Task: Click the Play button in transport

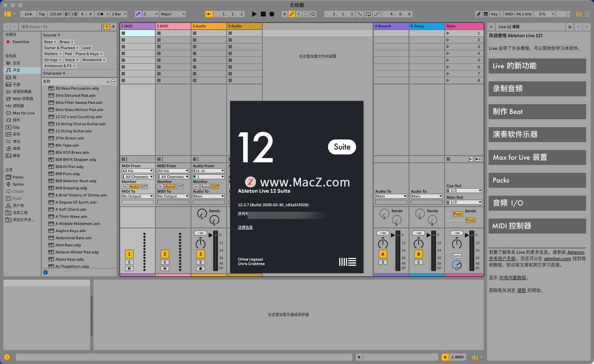Action: 254,14
